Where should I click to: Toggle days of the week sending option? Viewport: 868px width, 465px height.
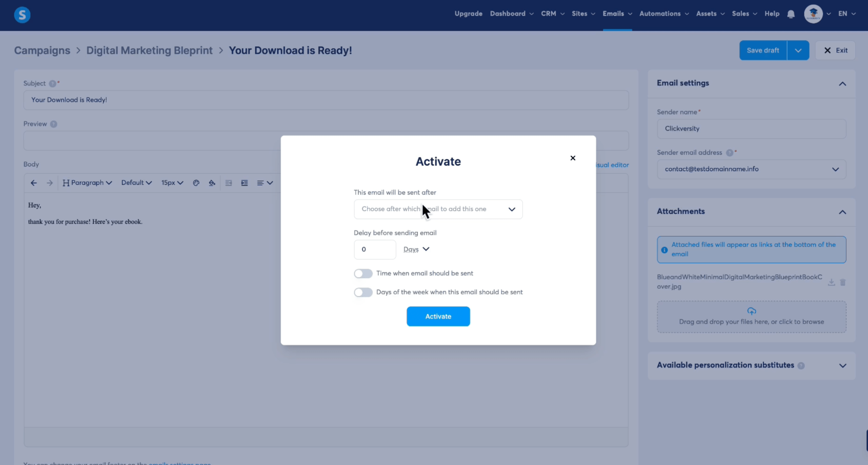point(363,292)
